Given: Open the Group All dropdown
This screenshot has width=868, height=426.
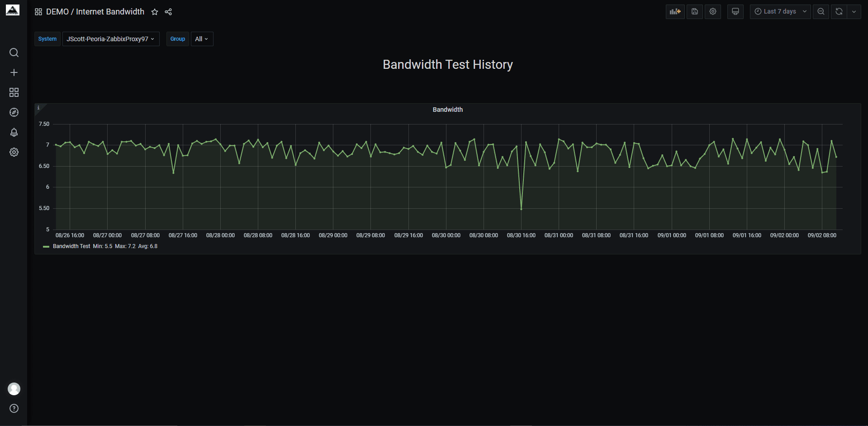Looking at the screenshot, I should [x=202, y=39].
